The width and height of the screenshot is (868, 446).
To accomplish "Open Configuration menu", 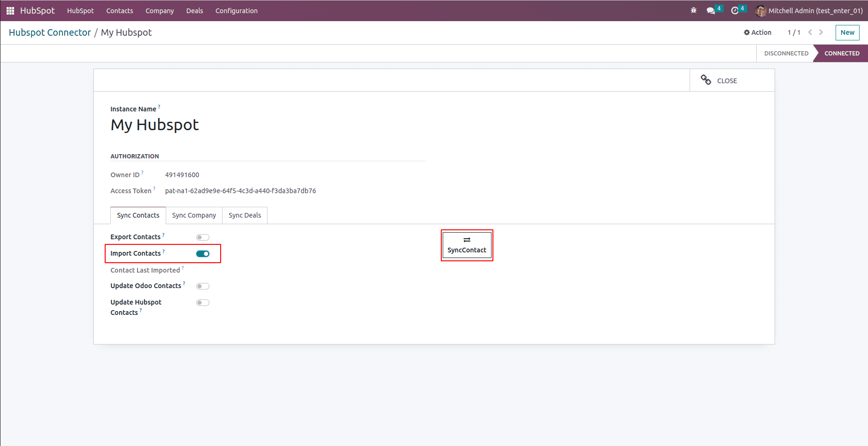I will tap(237, 10).
